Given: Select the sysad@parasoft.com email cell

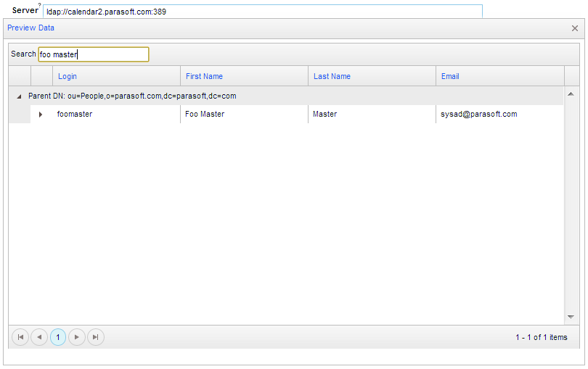Looking at the screenshot, I should click(x=500, y=115).
